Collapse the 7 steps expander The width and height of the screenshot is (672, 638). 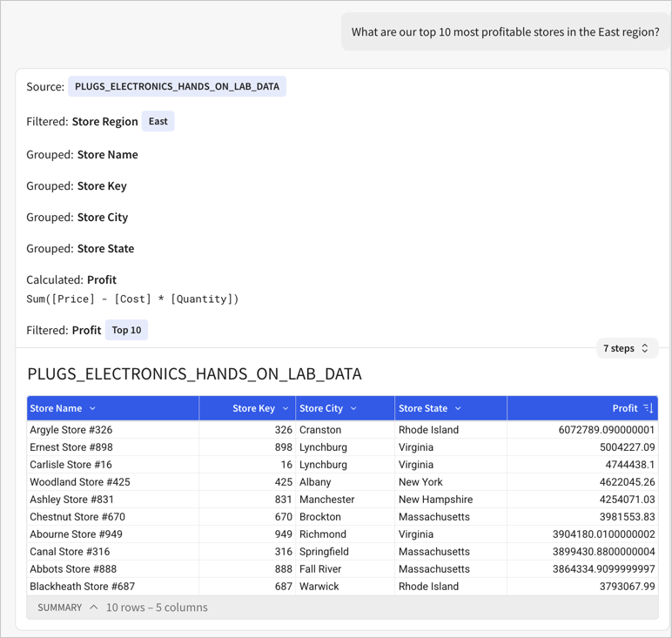tap(627, 348)
